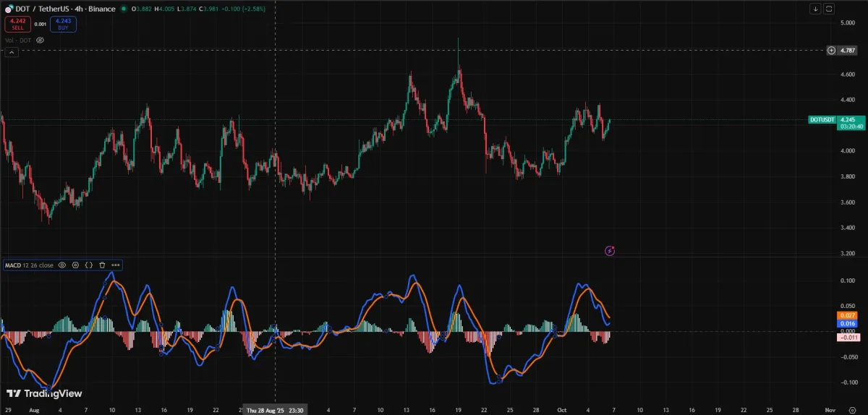868x415 pixels.
Task: Click the orange 0.027 signal value label
Action: [x=848, y=315]
